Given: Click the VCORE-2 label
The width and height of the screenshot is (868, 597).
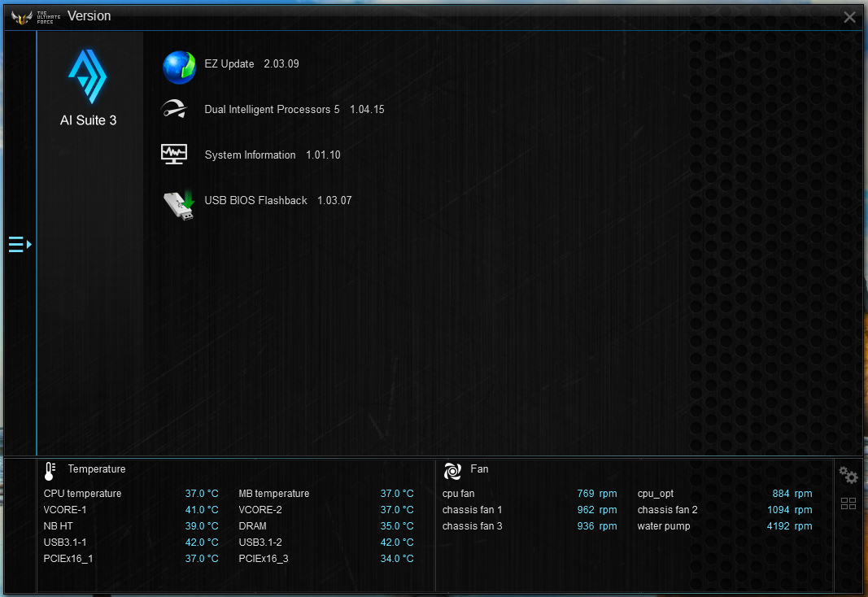Looking at the screenshot, I should [260, 510].
